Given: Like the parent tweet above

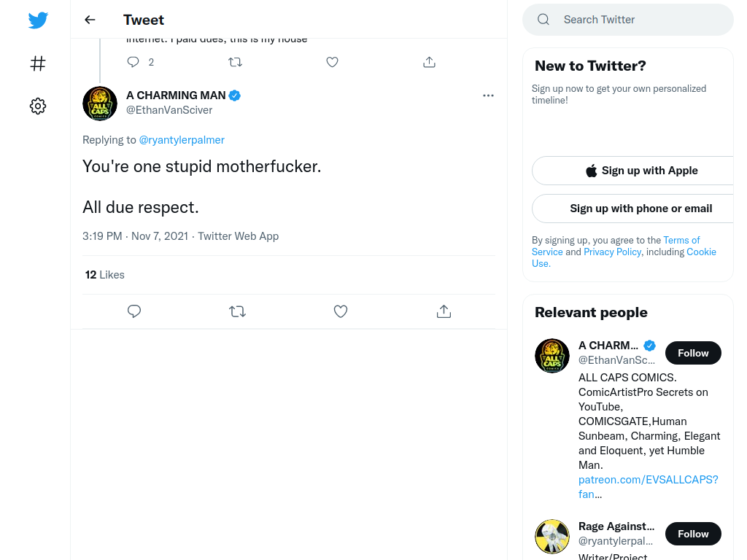Looking at the screenshot, I should [332, 62].
